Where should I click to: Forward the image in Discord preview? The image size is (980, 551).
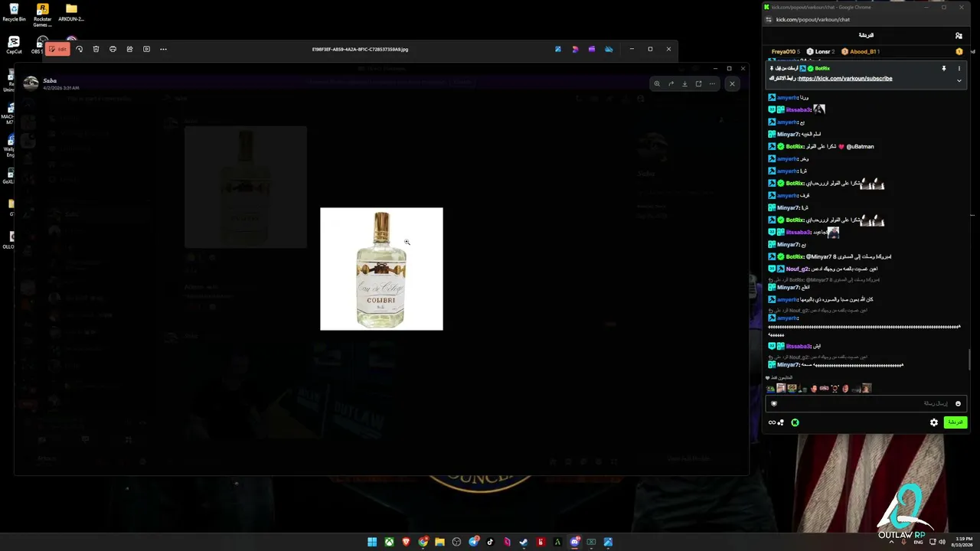tap(671, 83)
